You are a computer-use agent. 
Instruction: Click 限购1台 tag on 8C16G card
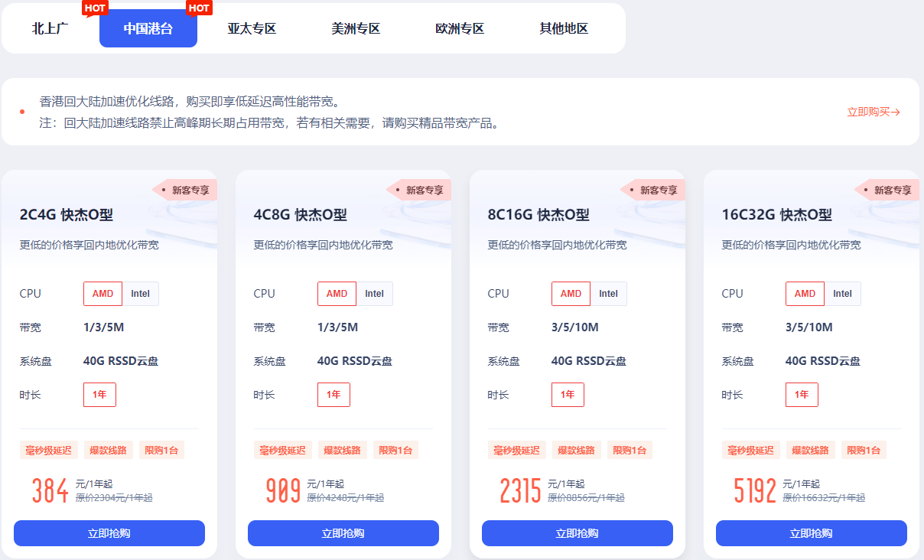pos(630,450)
